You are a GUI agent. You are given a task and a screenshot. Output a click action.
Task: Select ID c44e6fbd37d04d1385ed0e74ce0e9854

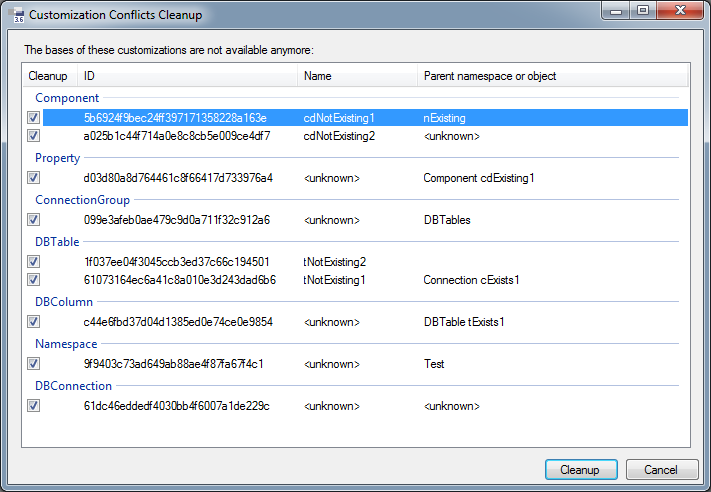pos(178,322)
